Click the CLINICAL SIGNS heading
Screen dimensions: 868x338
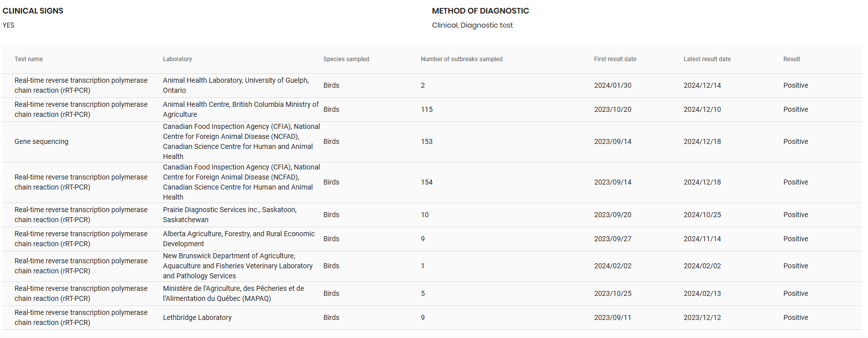[33, 11]
